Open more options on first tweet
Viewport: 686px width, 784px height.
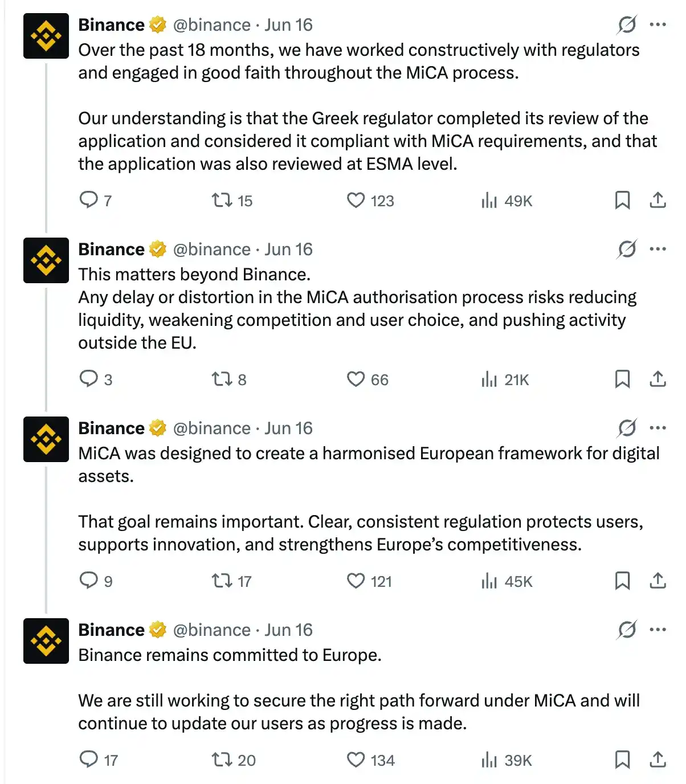pos(658,24)
